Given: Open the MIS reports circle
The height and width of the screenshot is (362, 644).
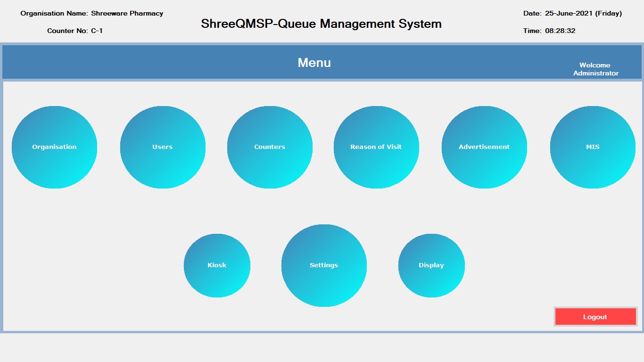Looking at the screenshot, I should (x=593, y=147).
